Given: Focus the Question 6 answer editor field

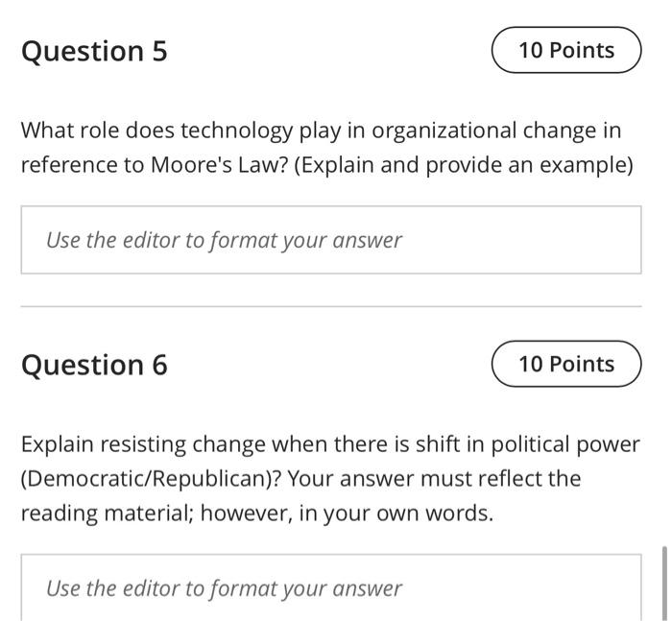Looking at the screenshot, I should tap(331, 587).
